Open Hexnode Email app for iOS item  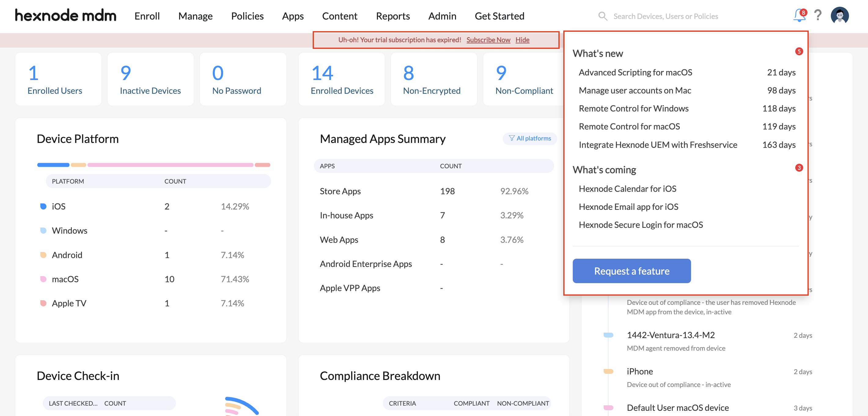tap(628, 206)
